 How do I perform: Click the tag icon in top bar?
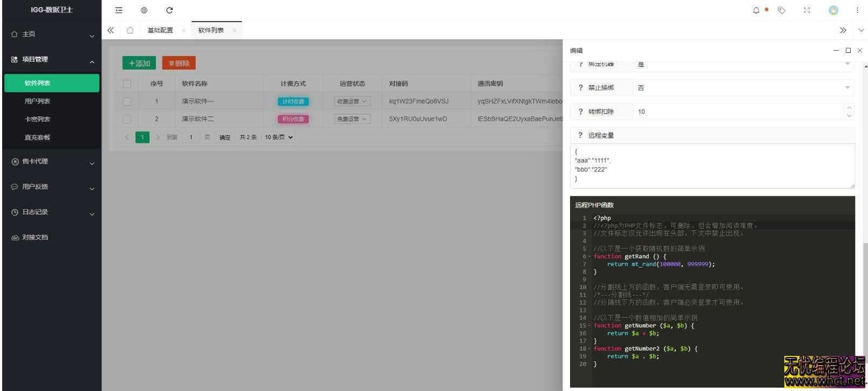pos(781,10)
